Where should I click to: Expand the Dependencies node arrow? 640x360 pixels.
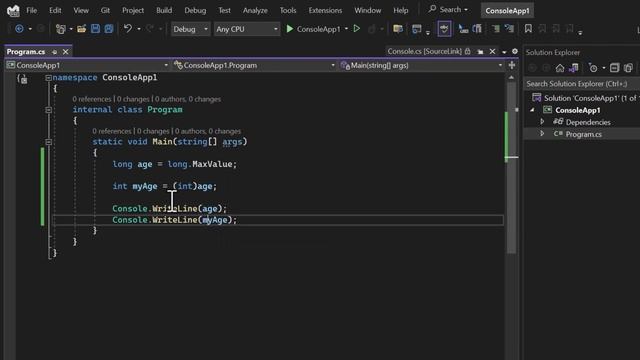tap(542, 122)
